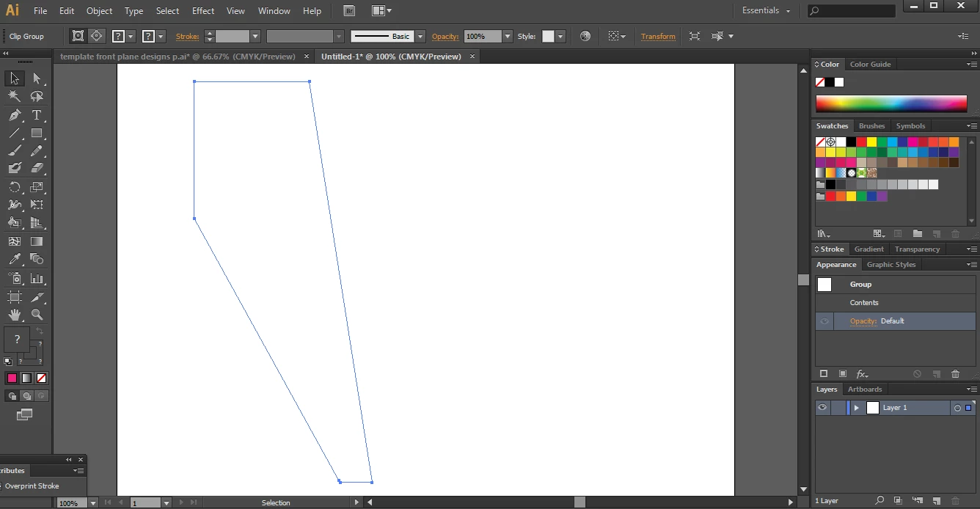Select the Rectangle tool
Viewport: 980px width, 509px height.
tap(37, 133)
